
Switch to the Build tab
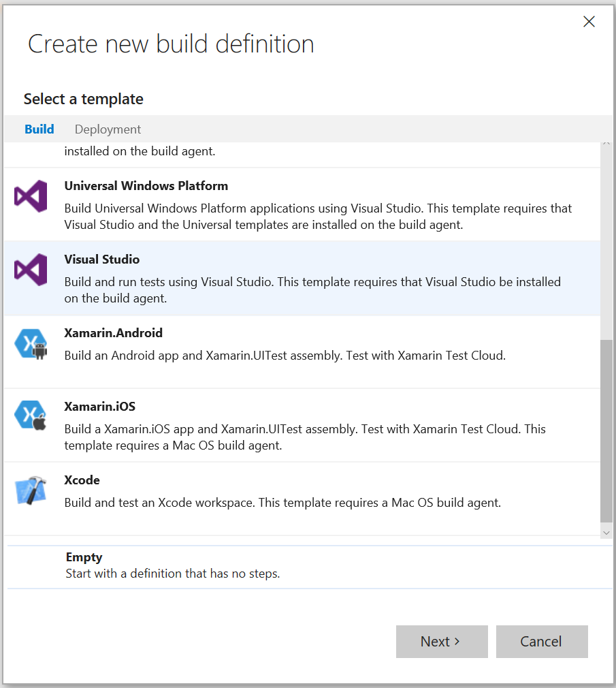coord(39,129)
